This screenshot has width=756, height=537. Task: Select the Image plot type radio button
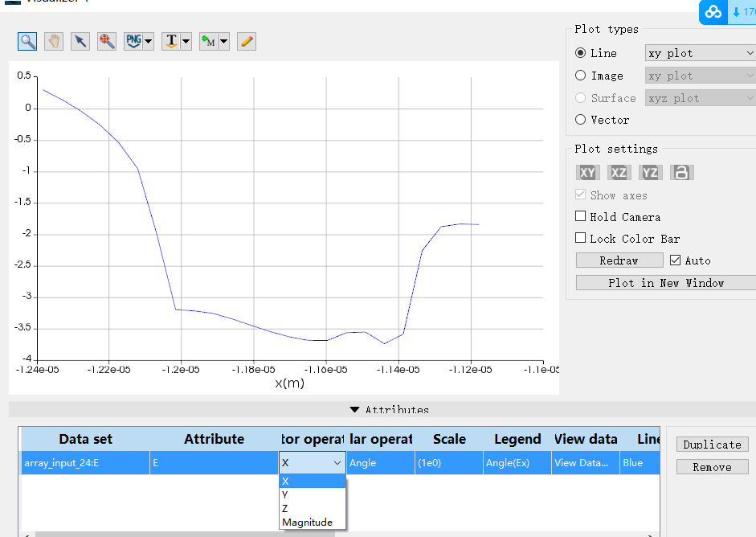581,76
